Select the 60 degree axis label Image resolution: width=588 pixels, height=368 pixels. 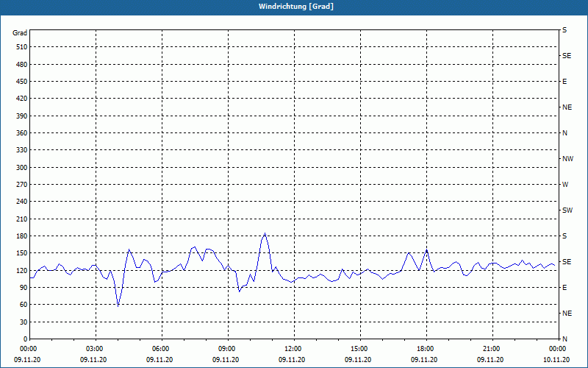(24, 305)
